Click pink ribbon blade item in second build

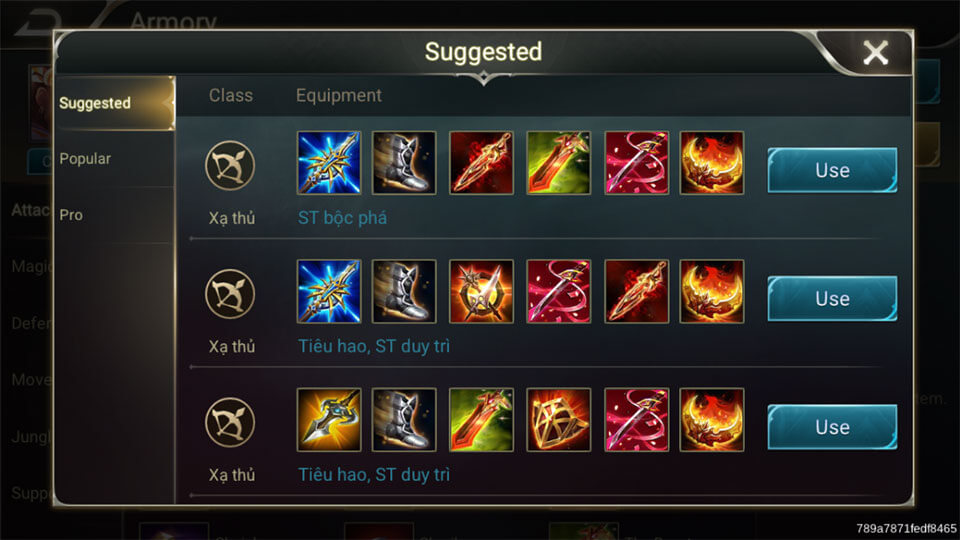pos(558,291)
